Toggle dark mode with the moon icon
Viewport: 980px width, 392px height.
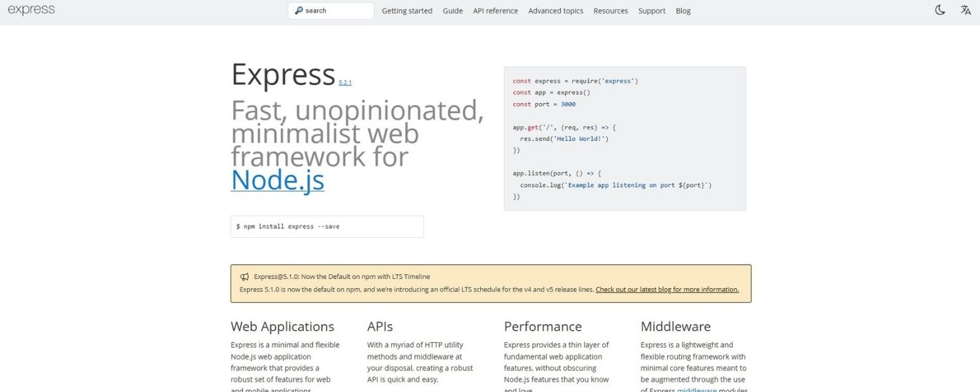[x=939, y=10]
